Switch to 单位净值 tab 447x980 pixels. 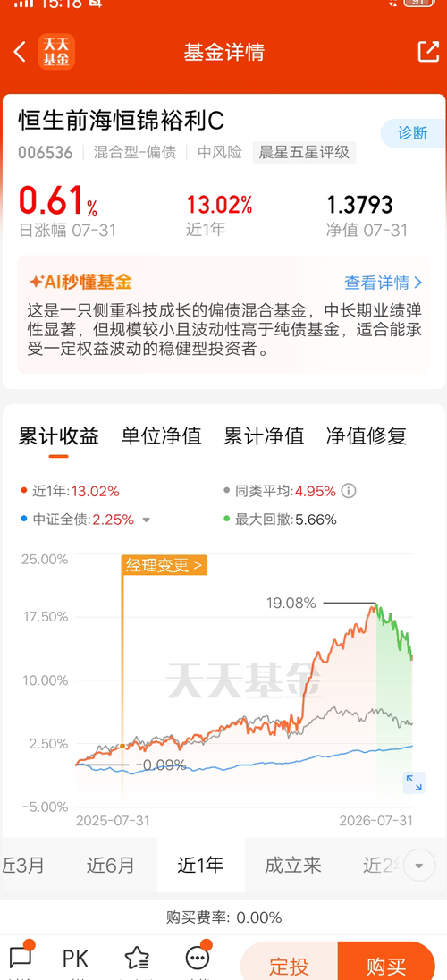point(161,435)
